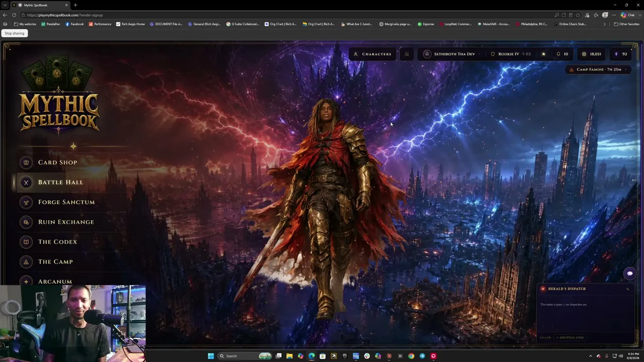
Task: Open the PandaDoc bookmark
Action: [x=51, y=24]
